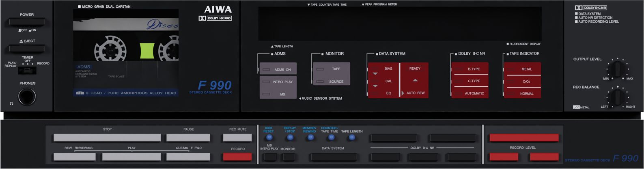Viewport: 644px width, 169px height.
Task: Flip the TIMER play/record slide switch
Action: point(27,71)
